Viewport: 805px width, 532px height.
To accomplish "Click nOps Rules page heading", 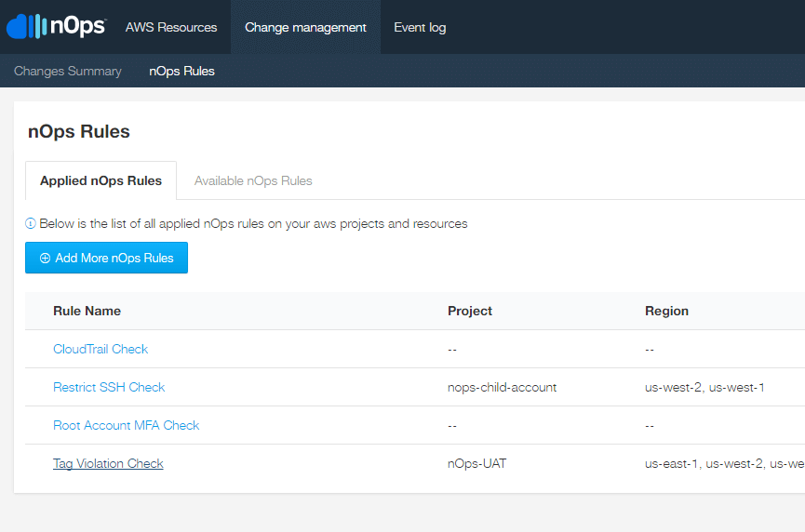I will click(78, 131).
